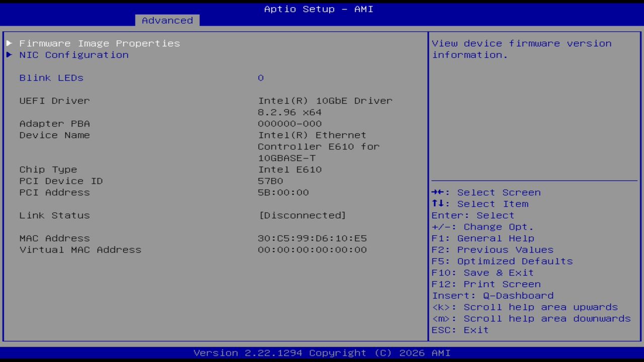Switch to the Advanced tab
Image resolution: width=644 pixels, height=362 pixels.
click(x=167, y=20)
